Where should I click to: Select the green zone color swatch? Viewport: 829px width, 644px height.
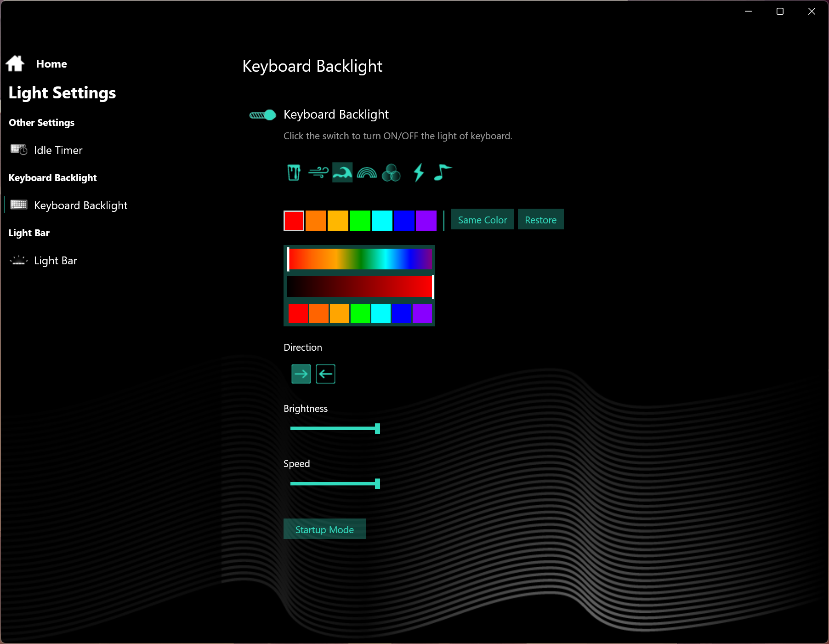(360, 221)
